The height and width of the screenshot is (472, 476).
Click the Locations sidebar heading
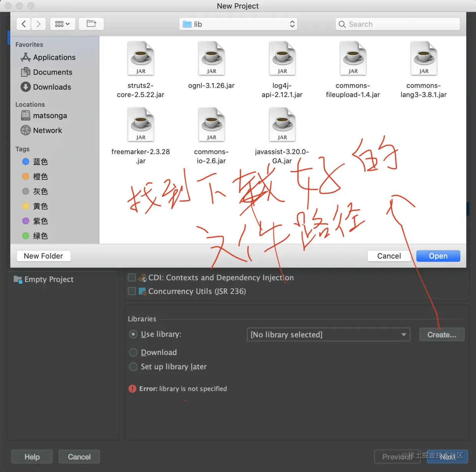point(30,104)
